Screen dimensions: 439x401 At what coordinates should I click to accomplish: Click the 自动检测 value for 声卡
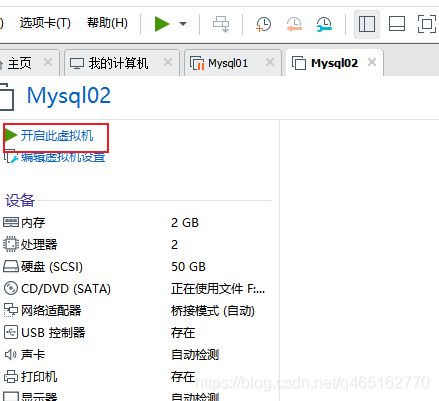tap(195, 355)
